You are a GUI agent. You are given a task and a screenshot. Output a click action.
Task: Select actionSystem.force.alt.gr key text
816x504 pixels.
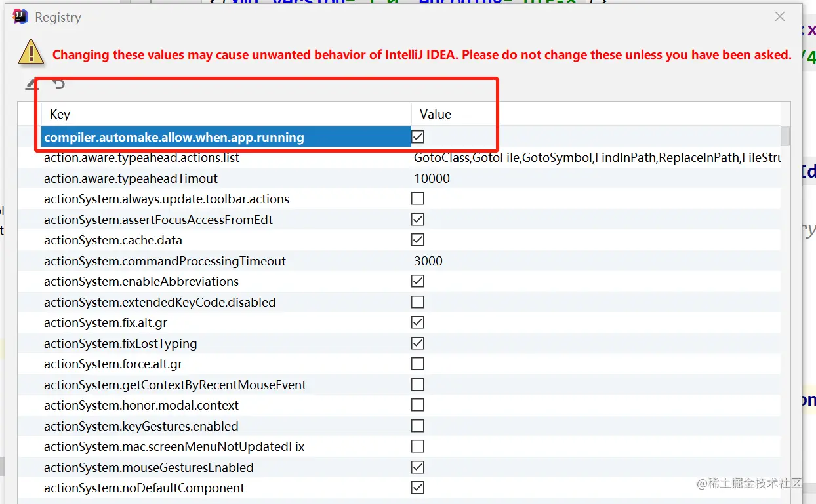113,364
